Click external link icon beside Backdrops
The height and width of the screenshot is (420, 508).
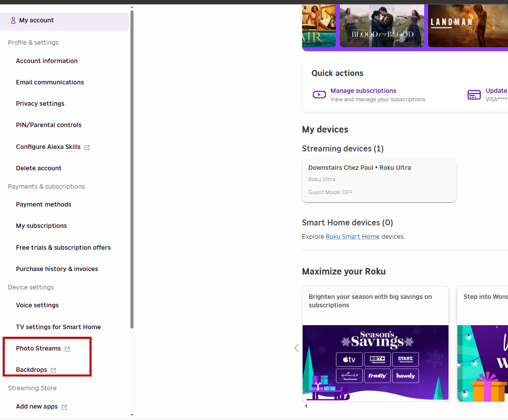(53, 370)
